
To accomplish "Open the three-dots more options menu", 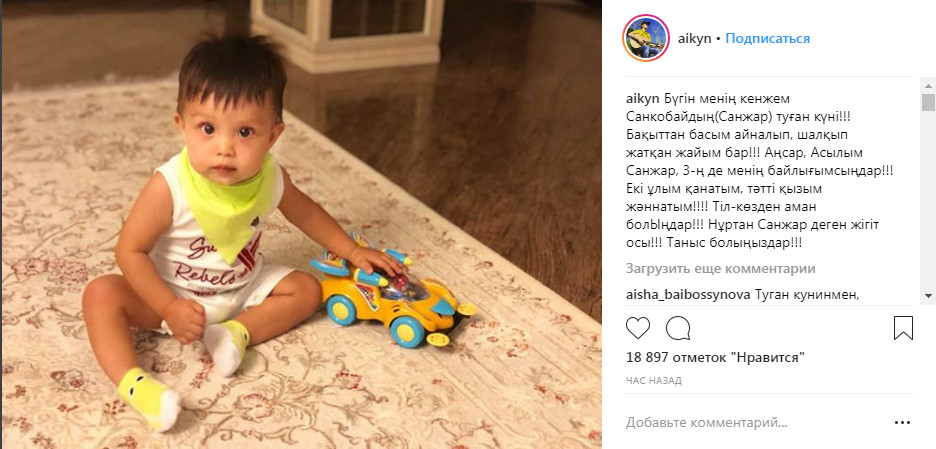I will 903,423.
